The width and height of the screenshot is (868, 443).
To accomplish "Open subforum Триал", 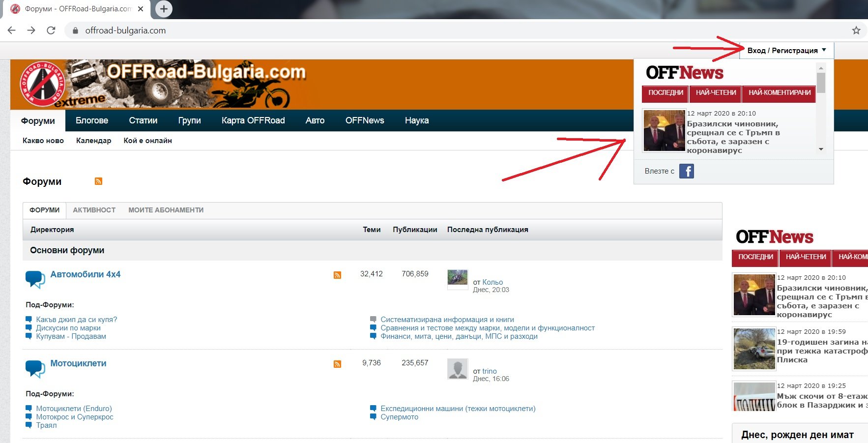I will pyautogui.click(x=46, y=425).
